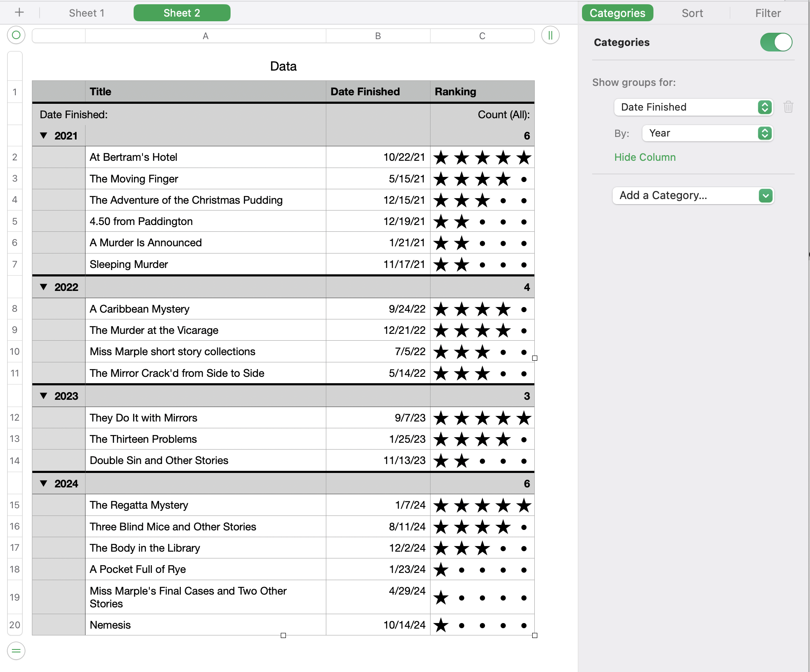Screen dimensions: 810x672
Task: Select the date cell 12/21/22
Action: 378,330
